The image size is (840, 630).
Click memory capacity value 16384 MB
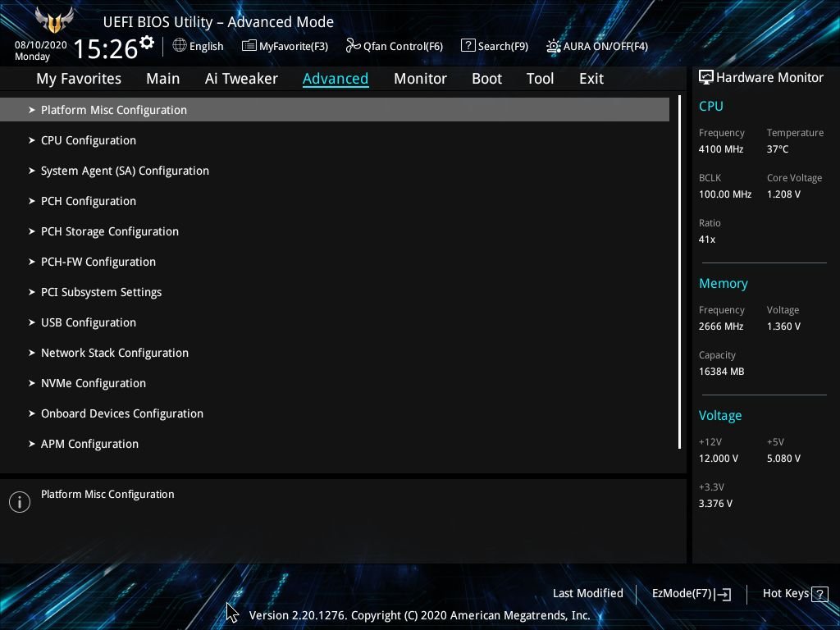tap(721, 372)
